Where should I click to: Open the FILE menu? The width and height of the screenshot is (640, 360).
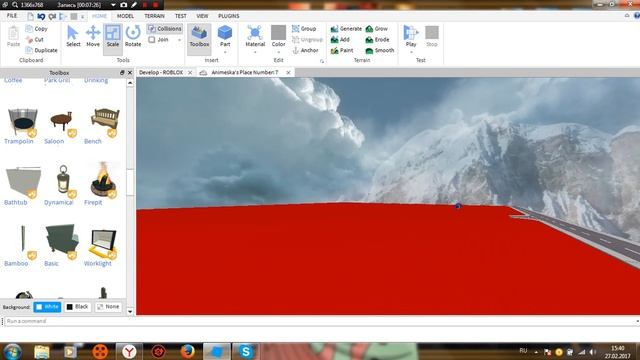[12, 16]
